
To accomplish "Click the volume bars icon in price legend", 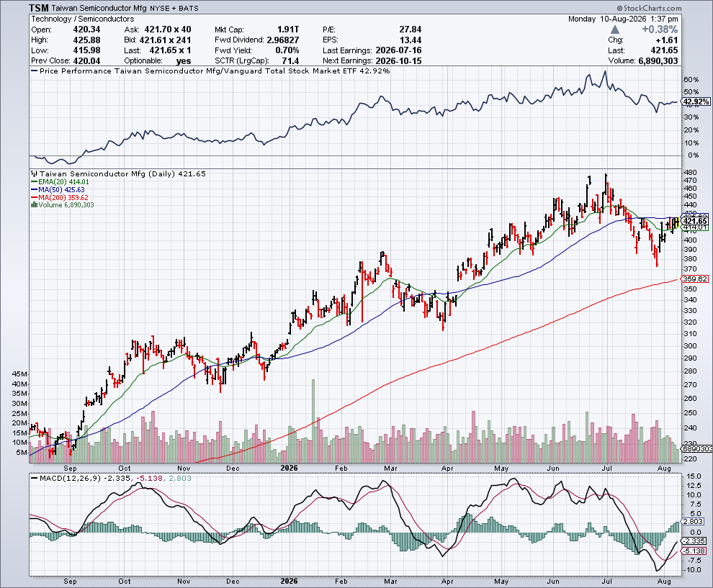I will point(34,205).
